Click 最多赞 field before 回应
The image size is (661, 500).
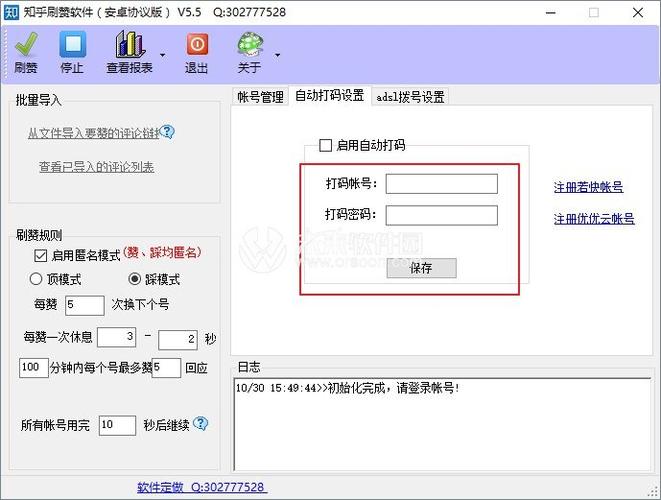pyautogui.click(x=166, y=368)
